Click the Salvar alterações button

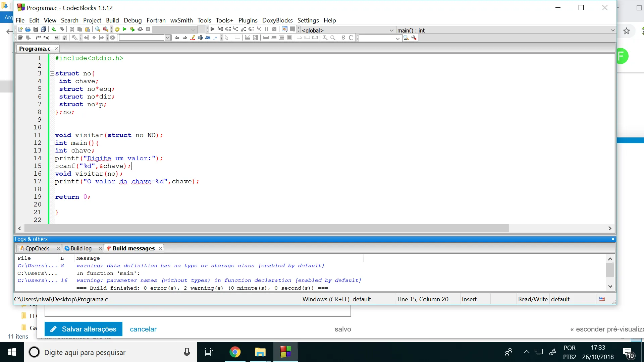click(83, 329)
